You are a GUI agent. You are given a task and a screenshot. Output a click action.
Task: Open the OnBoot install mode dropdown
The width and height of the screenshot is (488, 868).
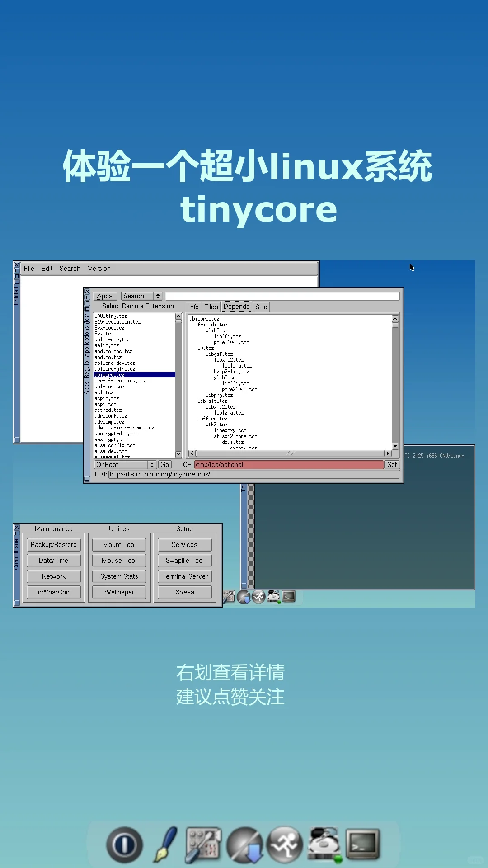coord(125,465)
